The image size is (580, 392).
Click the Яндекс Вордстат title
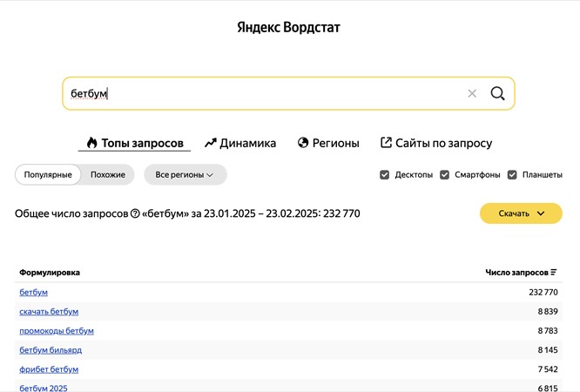[288, 27]
